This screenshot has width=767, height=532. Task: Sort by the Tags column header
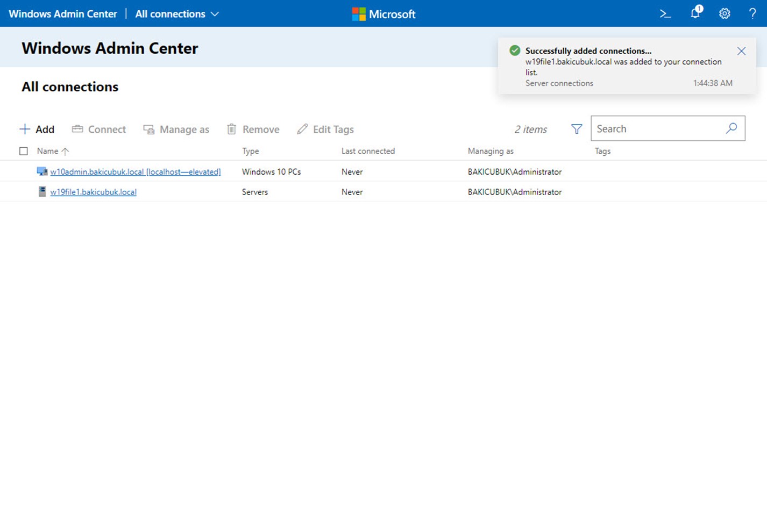(x=602, y=151)
